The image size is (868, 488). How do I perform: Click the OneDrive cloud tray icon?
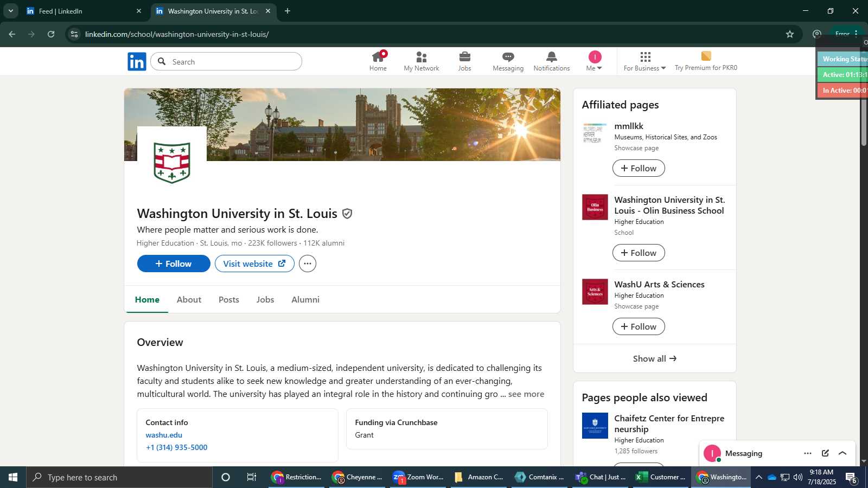[x=772, y=477]
